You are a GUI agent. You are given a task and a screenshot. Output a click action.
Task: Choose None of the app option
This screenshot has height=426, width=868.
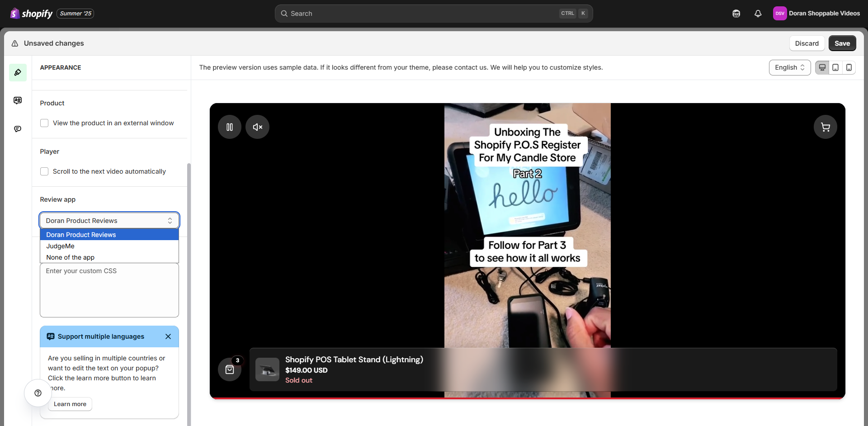[x=109, y=257]
